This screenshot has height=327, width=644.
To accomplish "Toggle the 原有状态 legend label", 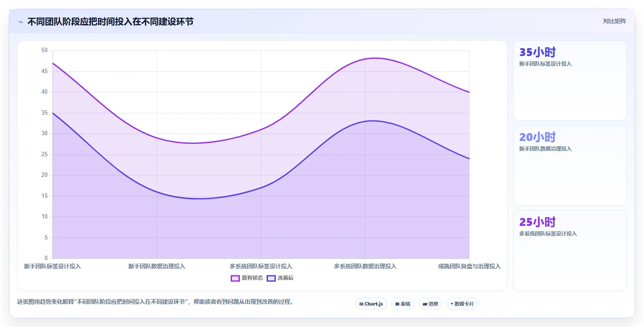I will point(252,278).
